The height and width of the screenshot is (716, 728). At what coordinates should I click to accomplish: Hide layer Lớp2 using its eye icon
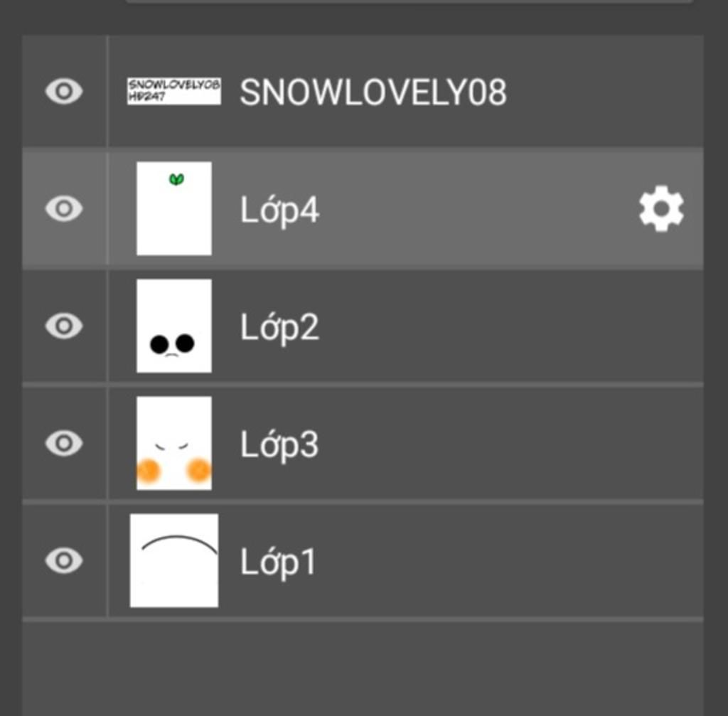pos(64,326)
